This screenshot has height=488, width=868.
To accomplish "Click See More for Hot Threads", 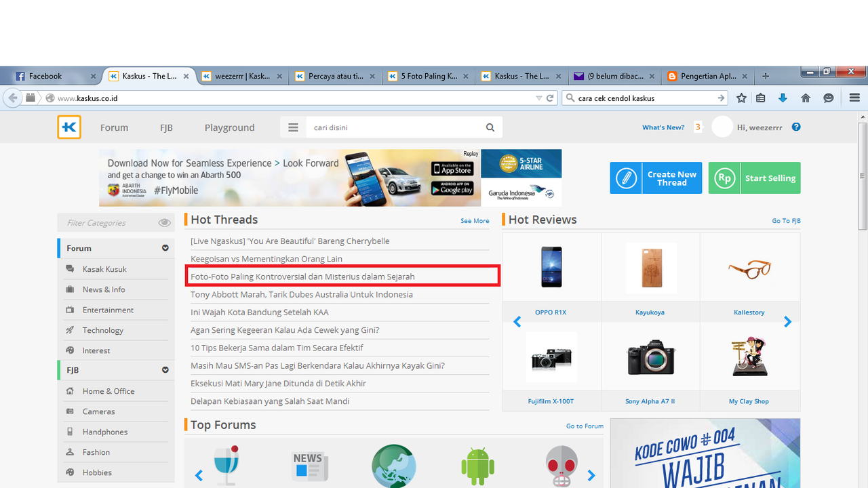I will pos(475,221).
